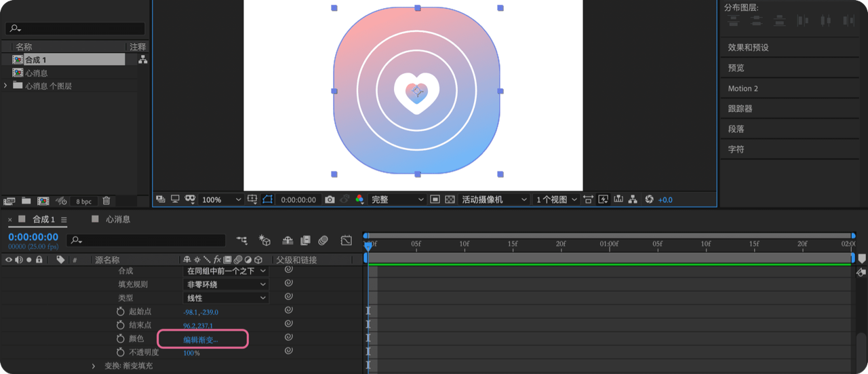Open the 跟踪器 panel
This screenshot has height=374, width=868.
[740, 109]
